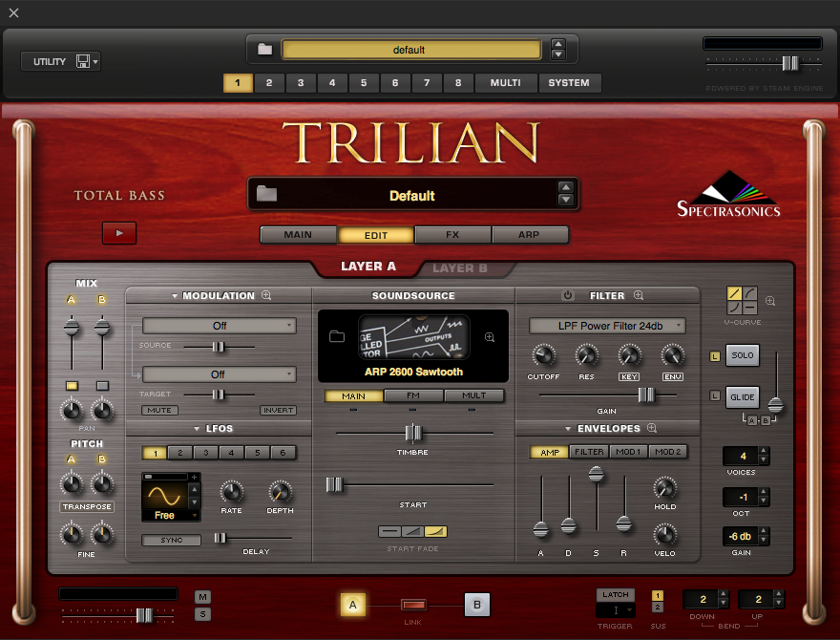
Task: Open the TRIGGER mode dropdown
Action: pyautogui.click(x=615, y=610)
